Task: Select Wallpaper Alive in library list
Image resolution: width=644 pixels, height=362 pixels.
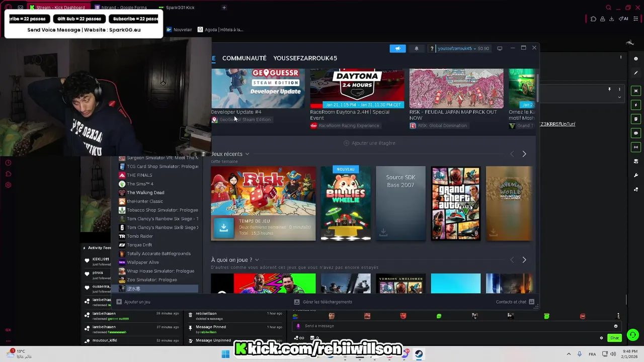Action: [158, 262]
